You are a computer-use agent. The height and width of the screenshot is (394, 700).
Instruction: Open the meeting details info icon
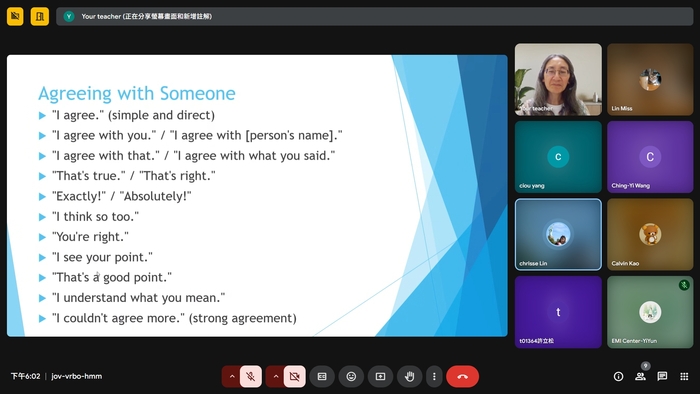pyautogui.click(x=618, y=377)
